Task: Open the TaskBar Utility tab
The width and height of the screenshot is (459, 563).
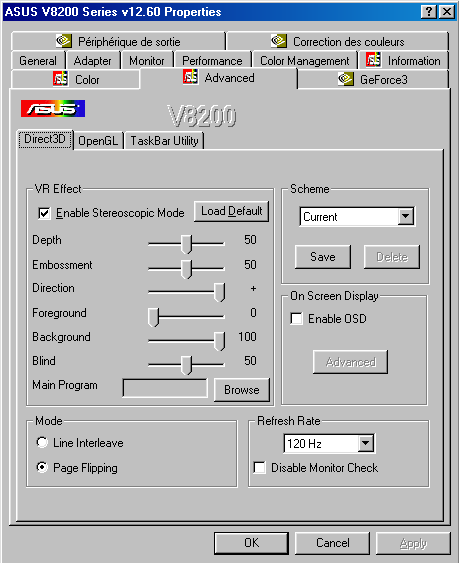Action: pos(164,141)
